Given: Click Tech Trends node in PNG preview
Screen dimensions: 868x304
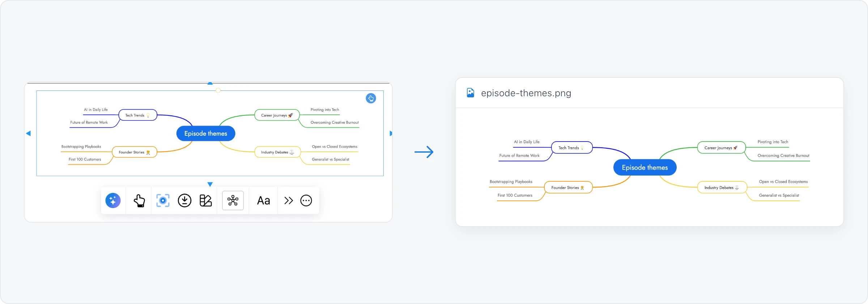Looking at the screenshot, I should click(572, 148).
